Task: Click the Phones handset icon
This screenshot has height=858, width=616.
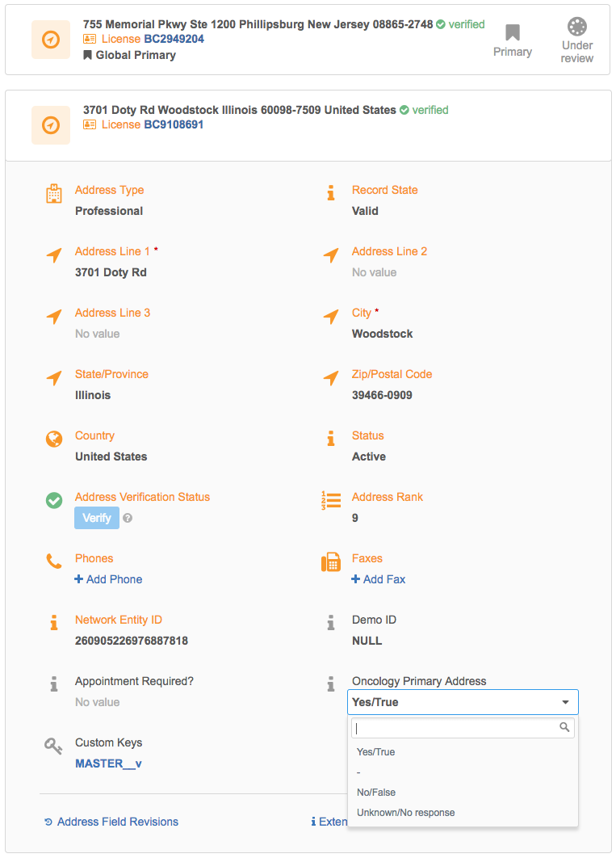Action: pyautogui.click(x=54, y=561)
